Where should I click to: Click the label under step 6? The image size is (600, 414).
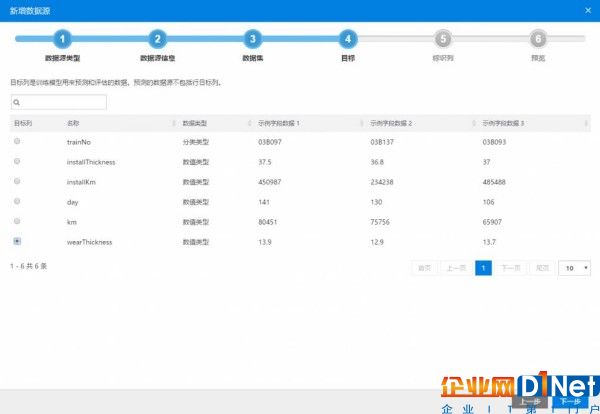coord(538,58)
